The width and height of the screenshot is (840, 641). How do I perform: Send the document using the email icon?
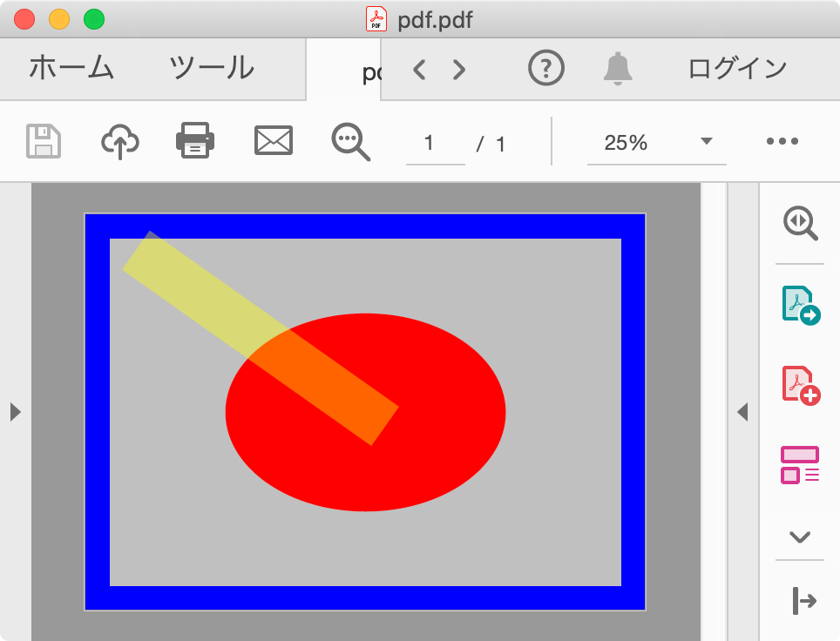(x=273, y=140)
